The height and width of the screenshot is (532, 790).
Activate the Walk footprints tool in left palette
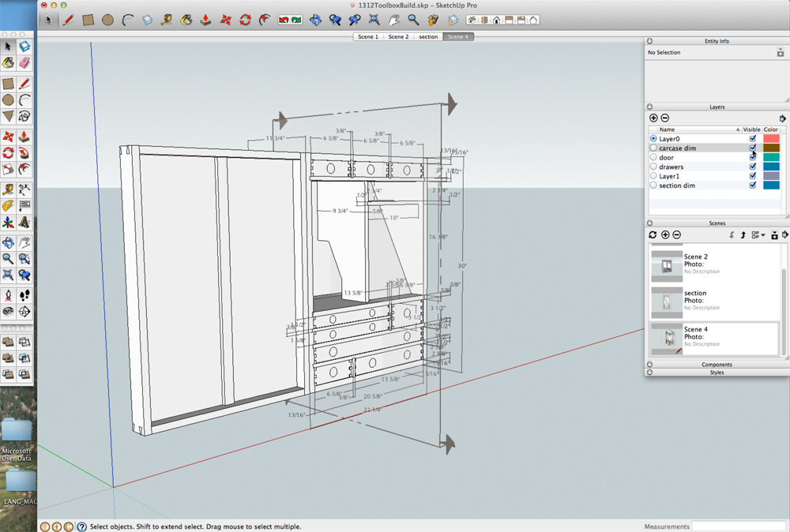click(x=24, y=294)
